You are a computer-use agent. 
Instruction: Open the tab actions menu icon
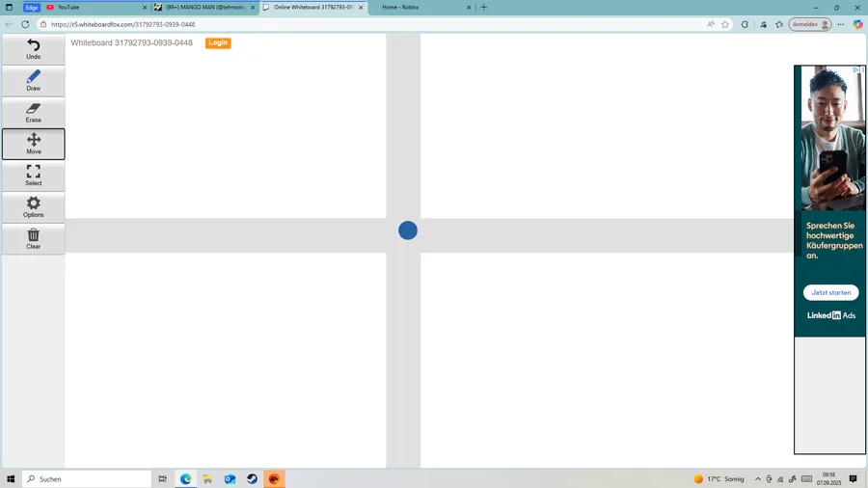point(9,7)
